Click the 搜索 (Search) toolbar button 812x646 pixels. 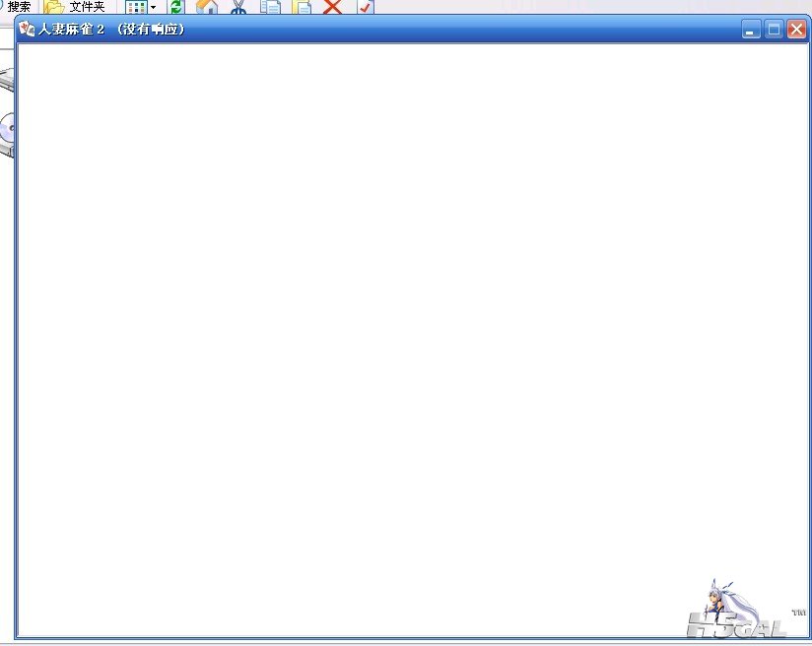click(18, 7)
